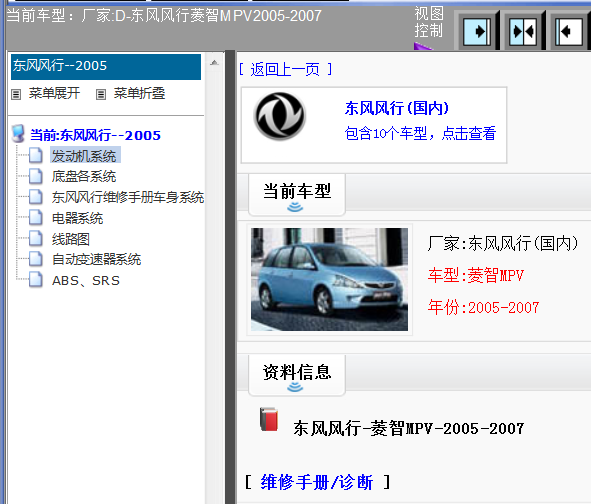Click the computer icon beside 当前:东风风行--2005
This screenshot has width=591, height=504.
(18, 134)
